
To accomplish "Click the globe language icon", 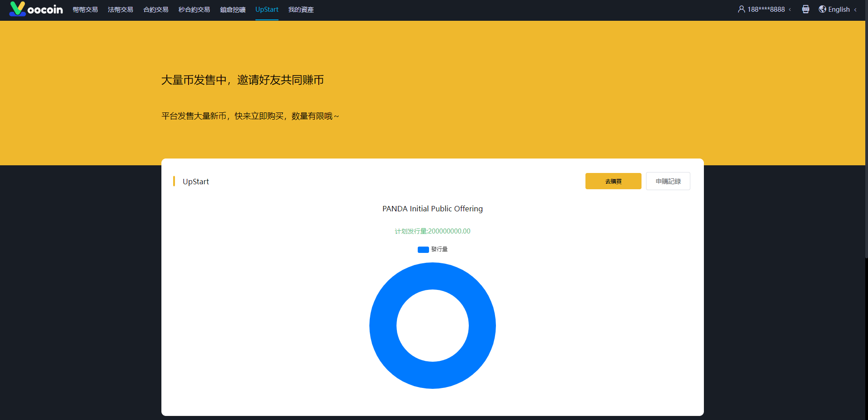I will [x=822, y=9].
